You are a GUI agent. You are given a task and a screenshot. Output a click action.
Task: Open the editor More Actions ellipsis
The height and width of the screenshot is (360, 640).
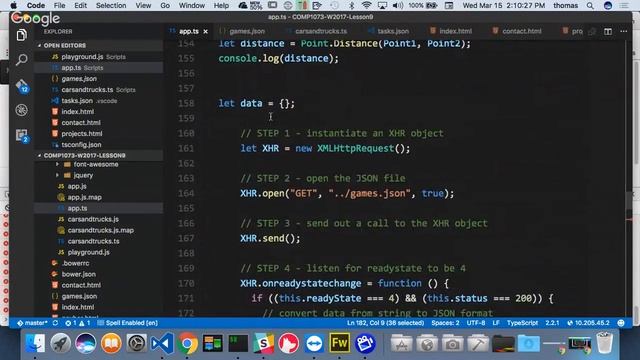623,31
